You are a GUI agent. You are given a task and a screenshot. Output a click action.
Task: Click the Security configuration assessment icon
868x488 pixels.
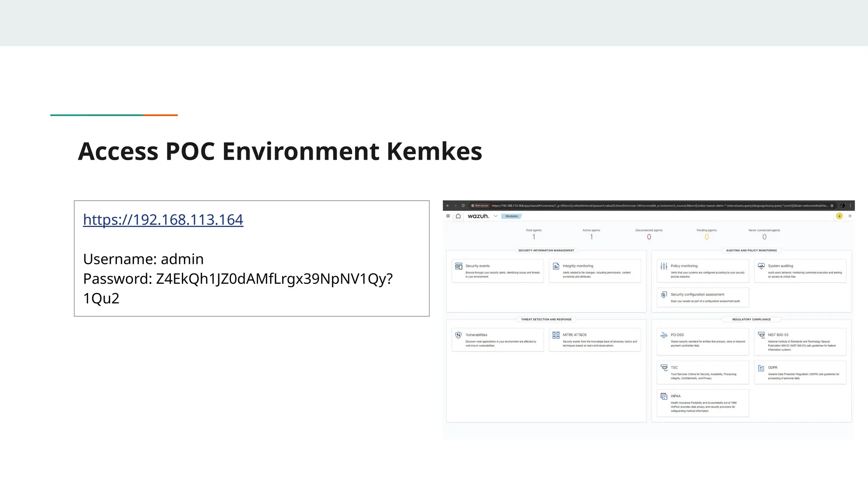click(664, 294)
